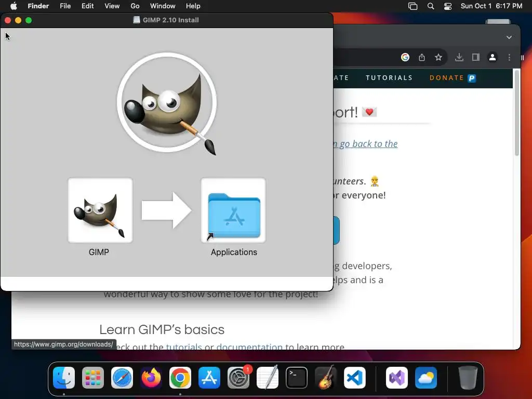Open the DONATE link in the GIMP site's navigation

pyautogui.click(x=453, y=78)
